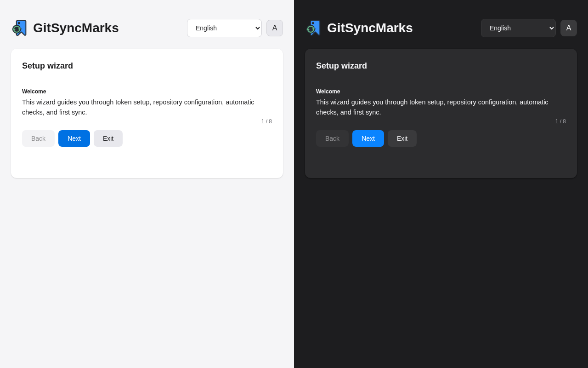Open the English language dropdown in light theme
The image size is (588, 368).
(224, 28)
